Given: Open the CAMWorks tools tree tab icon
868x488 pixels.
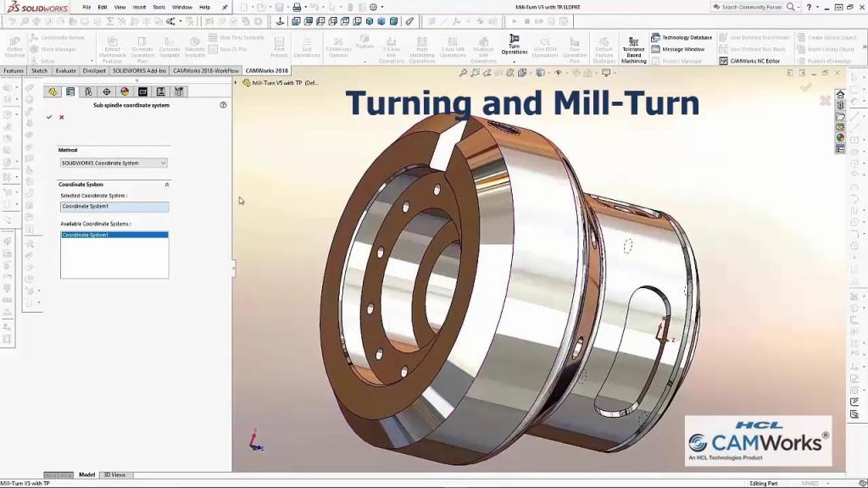Looking at the screenshot, I should (179, 91).
